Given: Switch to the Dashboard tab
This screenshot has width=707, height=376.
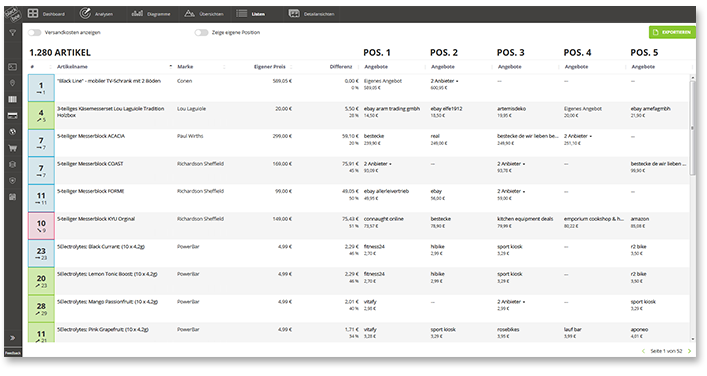Looking at the screenshot, I should coord(46,14).
